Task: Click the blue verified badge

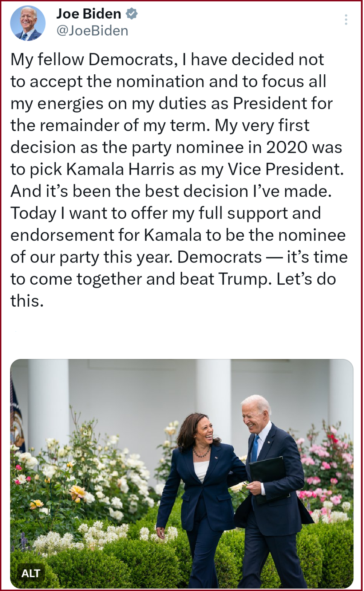Action: click(x=131, y=14)
